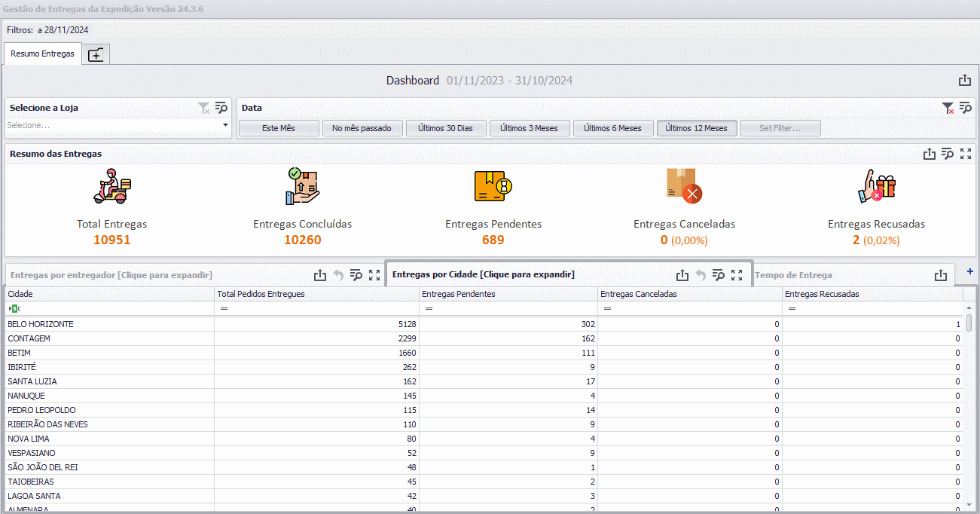Sort by Entregas Pendentes column header
980x514 pixels.
[508, 294]
